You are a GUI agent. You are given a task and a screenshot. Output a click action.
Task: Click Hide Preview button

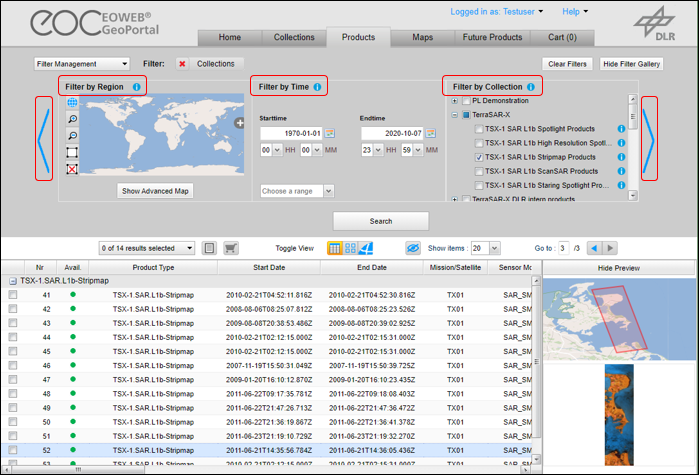click(618, 268)
